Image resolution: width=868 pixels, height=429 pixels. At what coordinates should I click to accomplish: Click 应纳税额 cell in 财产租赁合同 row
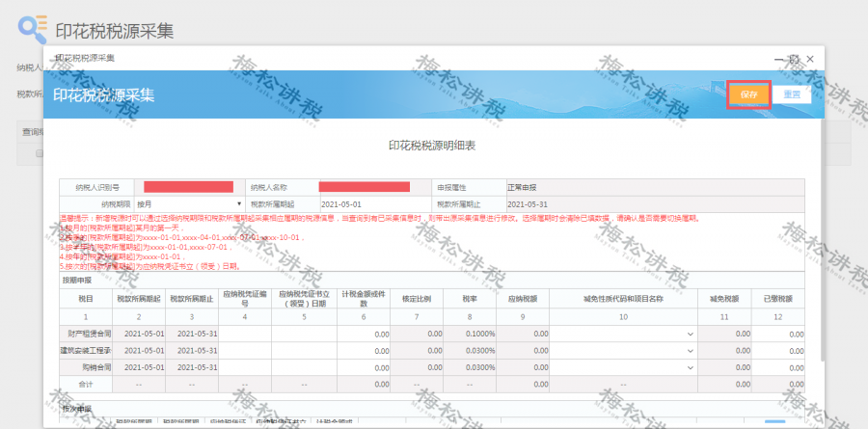pyautogui.click(x=523, y=334)
